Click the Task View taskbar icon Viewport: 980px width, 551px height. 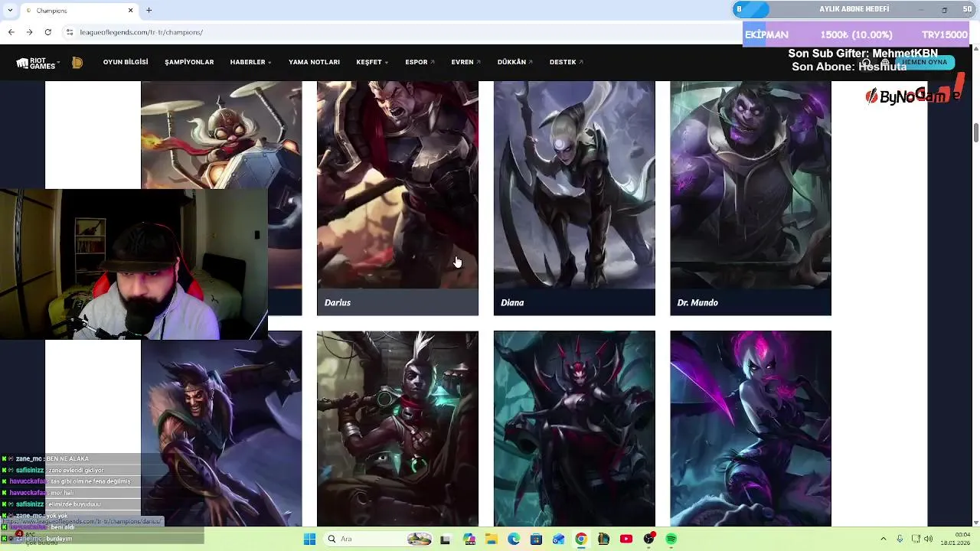[446, 540]
